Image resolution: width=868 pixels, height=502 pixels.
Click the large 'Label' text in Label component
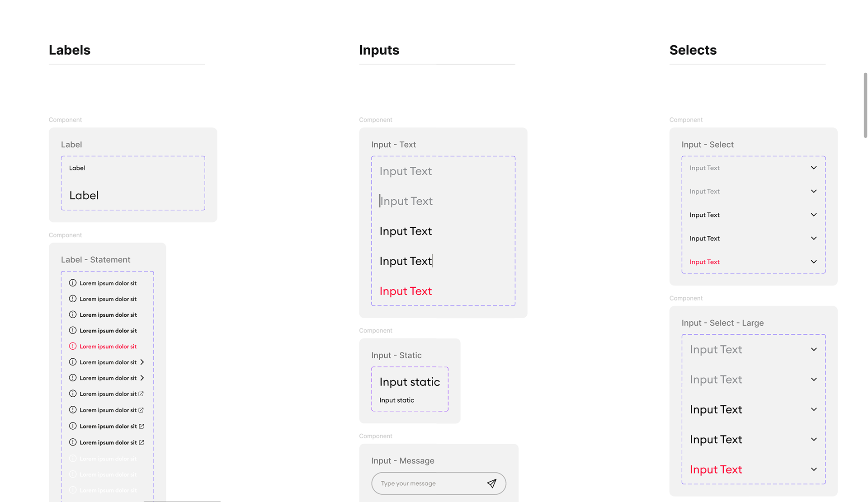(84, 196)
